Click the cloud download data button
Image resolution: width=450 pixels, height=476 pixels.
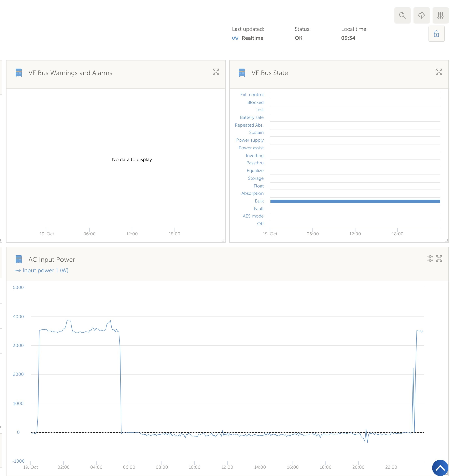coord(421,16)
